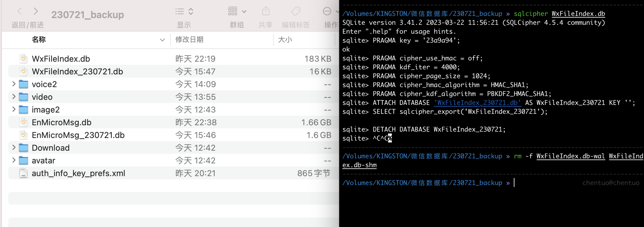
Task: Expand the video folder
Action: tap(14, 97)
